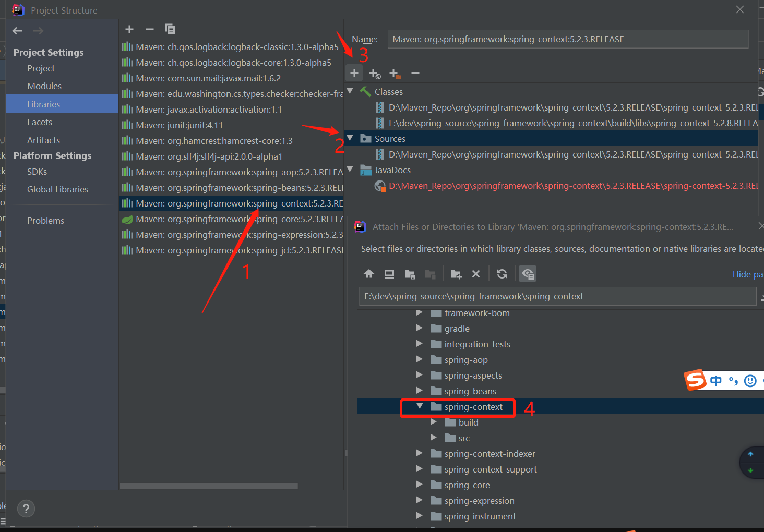
Task: Select the red JavaDocs jar path entry
Action: coord(566,186)
